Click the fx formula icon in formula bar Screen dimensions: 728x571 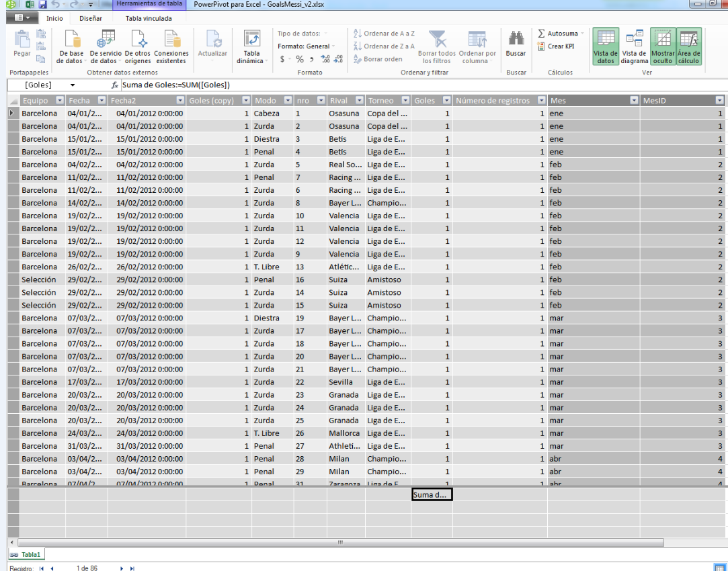coord(115,85)
